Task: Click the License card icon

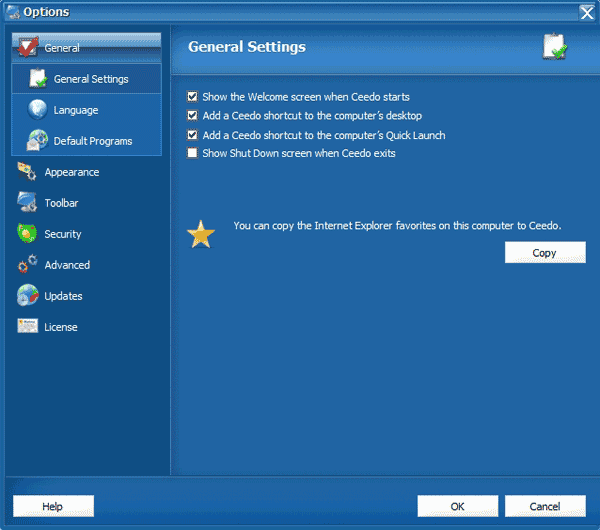Action: click(x=28, y=326)
